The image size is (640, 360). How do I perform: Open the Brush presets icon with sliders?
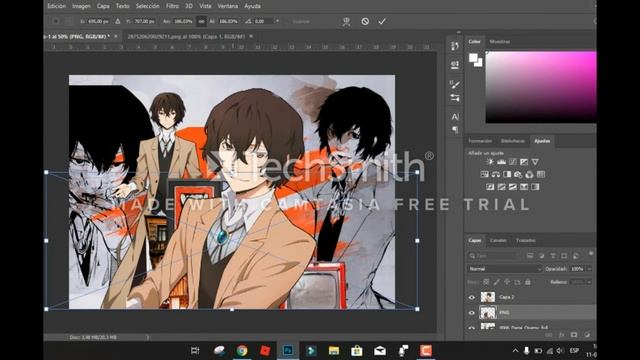(455, 98)
